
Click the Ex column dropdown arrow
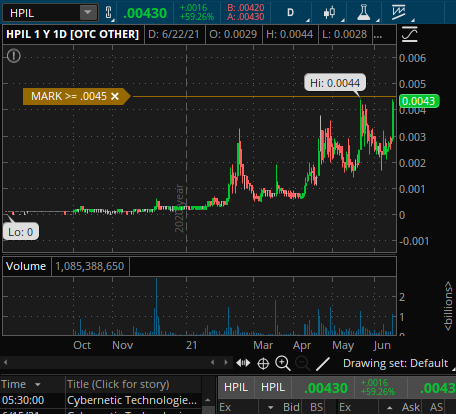[271, 408]
